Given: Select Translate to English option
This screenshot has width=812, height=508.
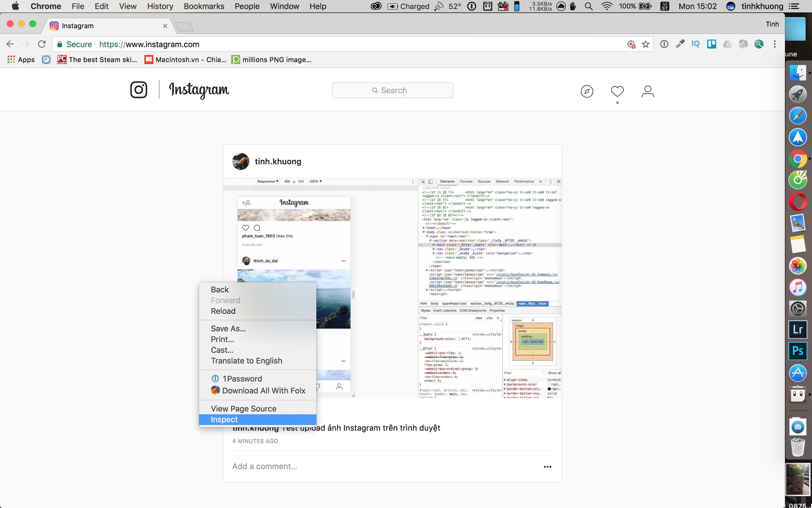Looking at the screenshot, I should point(258,361).
